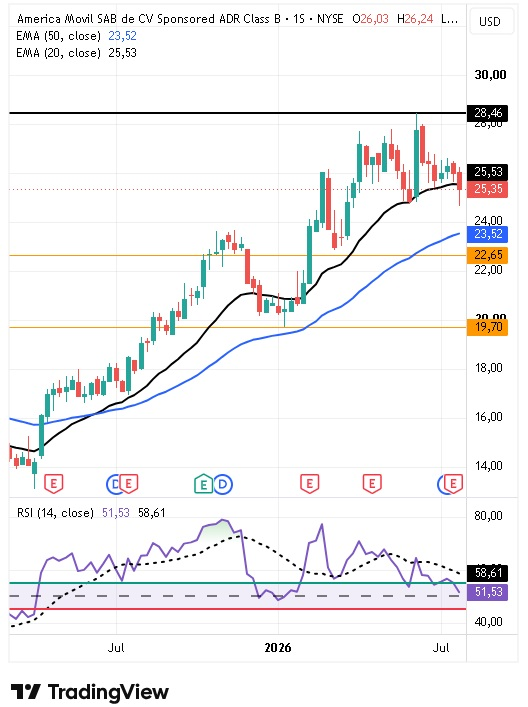528x707 pixels.
Task: Click the blue 23,52 EMA 50 price label
Action: click(488, 234)
